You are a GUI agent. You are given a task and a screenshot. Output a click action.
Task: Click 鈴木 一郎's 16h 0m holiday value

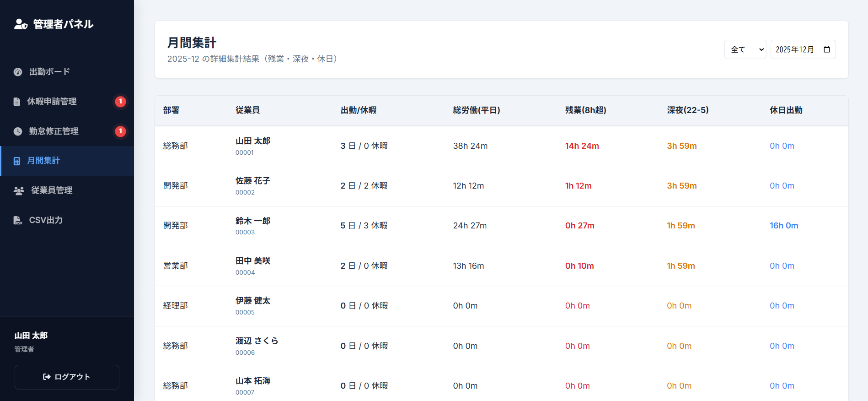tap(783, 226)
